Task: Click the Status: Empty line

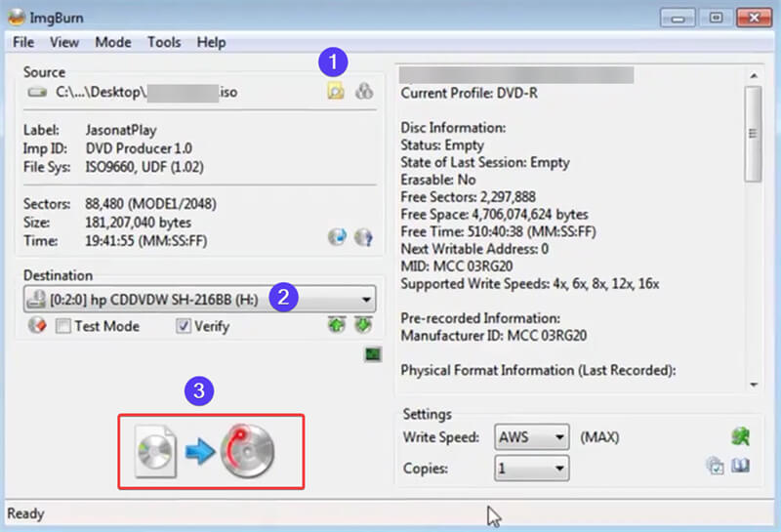Action: tap(442, 144)
